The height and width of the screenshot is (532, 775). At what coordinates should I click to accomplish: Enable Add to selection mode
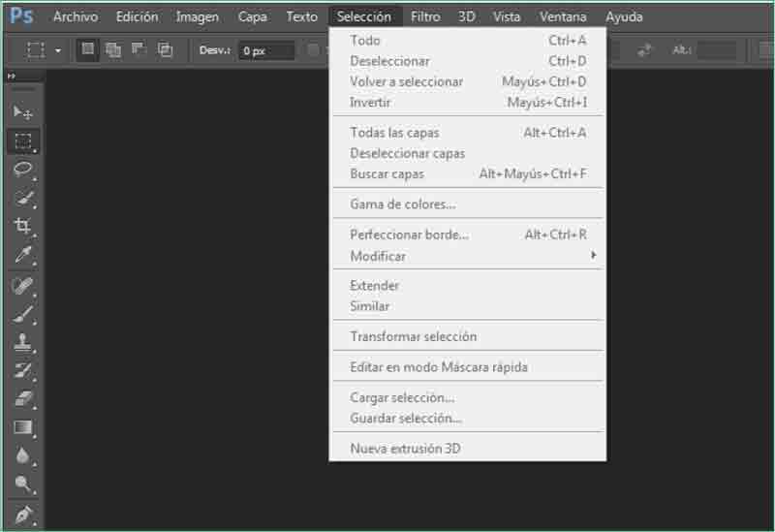(113, 50)
